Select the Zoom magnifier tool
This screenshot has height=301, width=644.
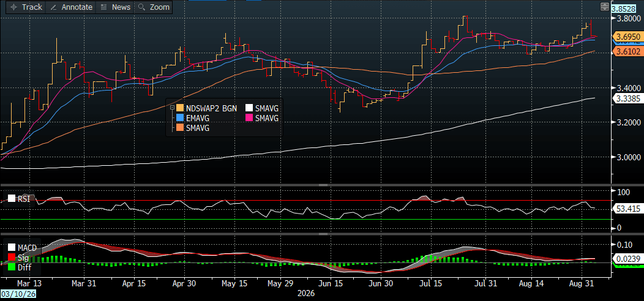click(x=154, y=7)
